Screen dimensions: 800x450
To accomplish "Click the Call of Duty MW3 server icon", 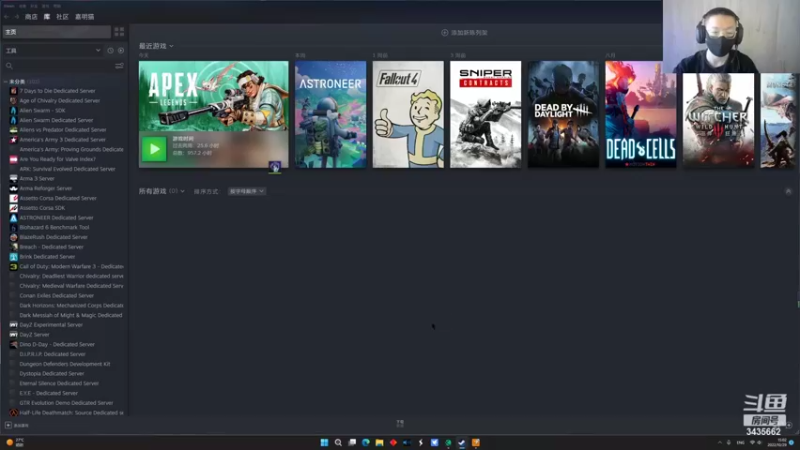I will [x=14, y=266].
